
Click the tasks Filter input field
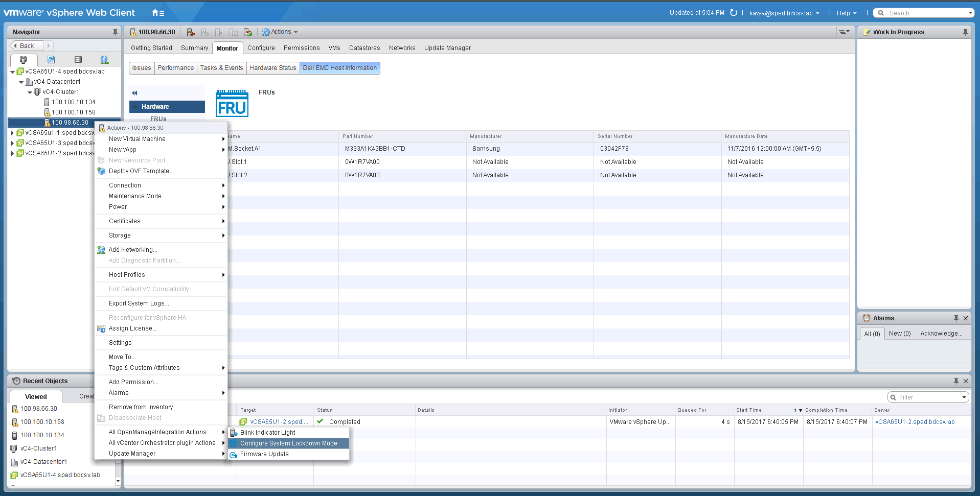coord(929,397)
